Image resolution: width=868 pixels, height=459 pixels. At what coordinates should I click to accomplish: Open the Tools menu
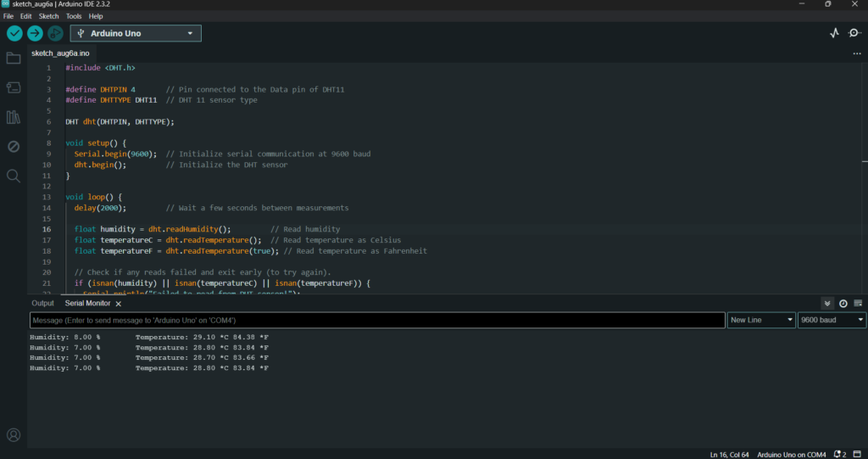click(x=74, y=16)
